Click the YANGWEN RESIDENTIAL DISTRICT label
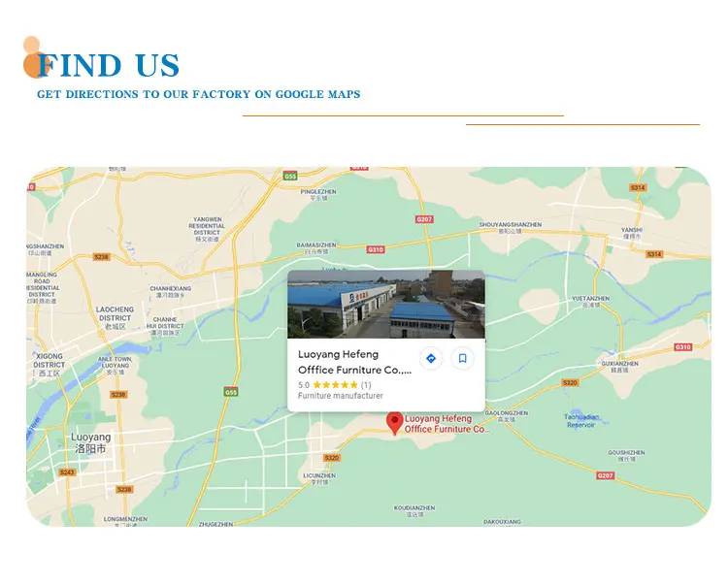Image resolution: width=728 pixels, height=585 pixels. point(207,229)
